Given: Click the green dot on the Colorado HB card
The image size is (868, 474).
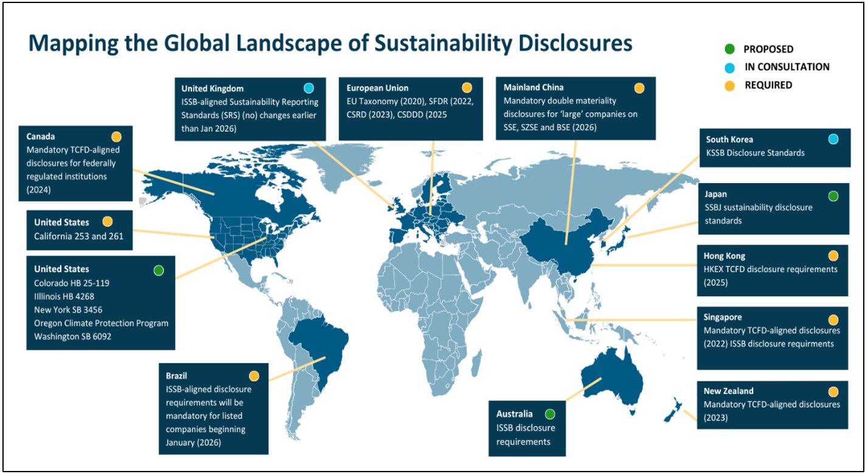Looking at the screenshot, I should [160, 269].
